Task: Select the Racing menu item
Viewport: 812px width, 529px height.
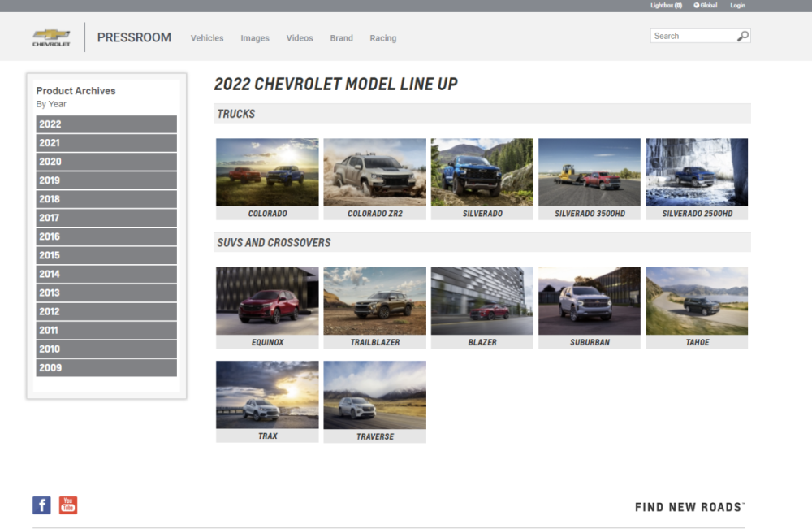Action: point(383,38)
